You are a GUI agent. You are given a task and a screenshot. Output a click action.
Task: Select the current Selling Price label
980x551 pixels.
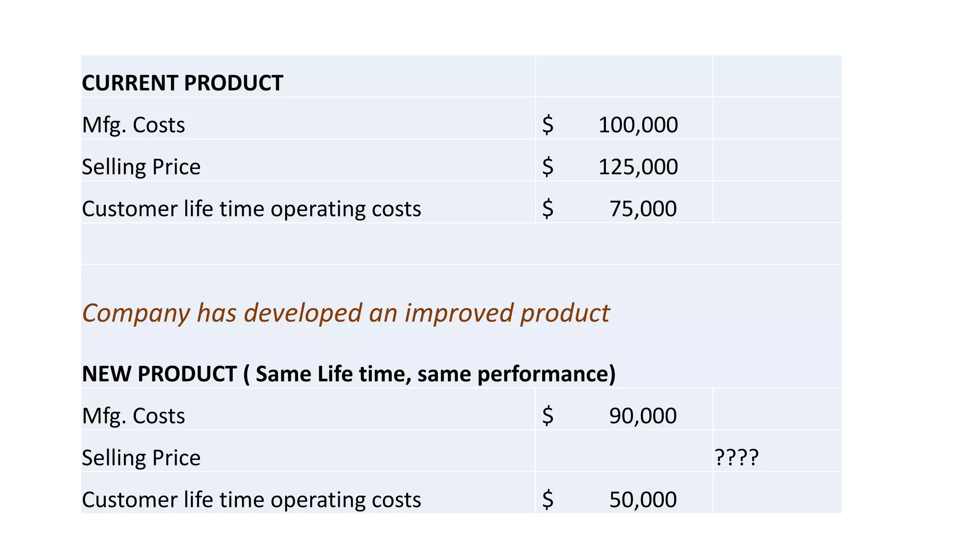pyautogui.click(x=141, y=167)
